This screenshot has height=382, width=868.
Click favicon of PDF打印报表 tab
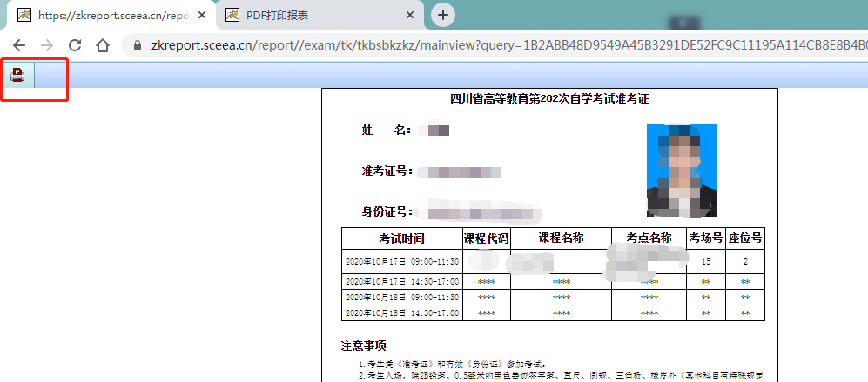coord(233,15)
